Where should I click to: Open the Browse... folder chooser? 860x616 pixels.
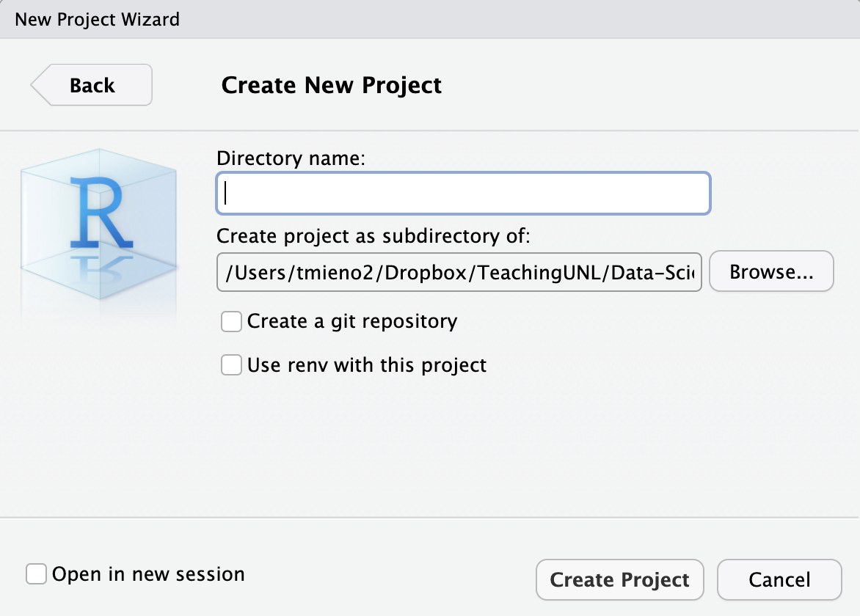coord(771,272)
